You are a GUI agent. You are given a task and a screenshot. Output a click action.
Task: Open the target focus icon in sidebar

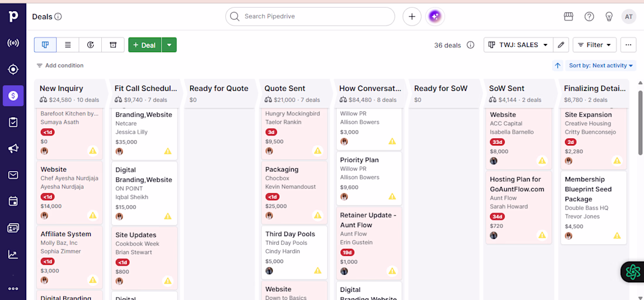point(13,70)
